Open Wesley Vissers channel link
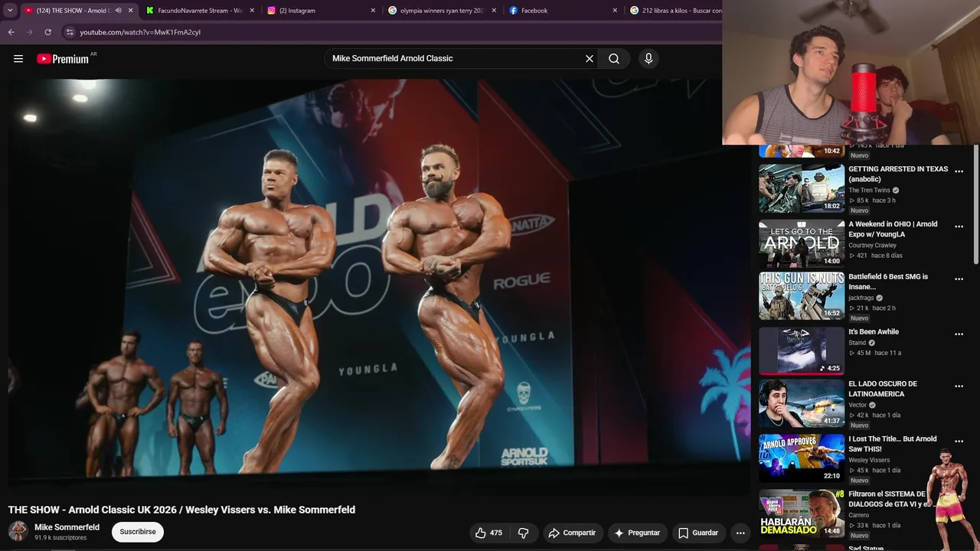Screen dimensions: 980x551 (869, 460)
